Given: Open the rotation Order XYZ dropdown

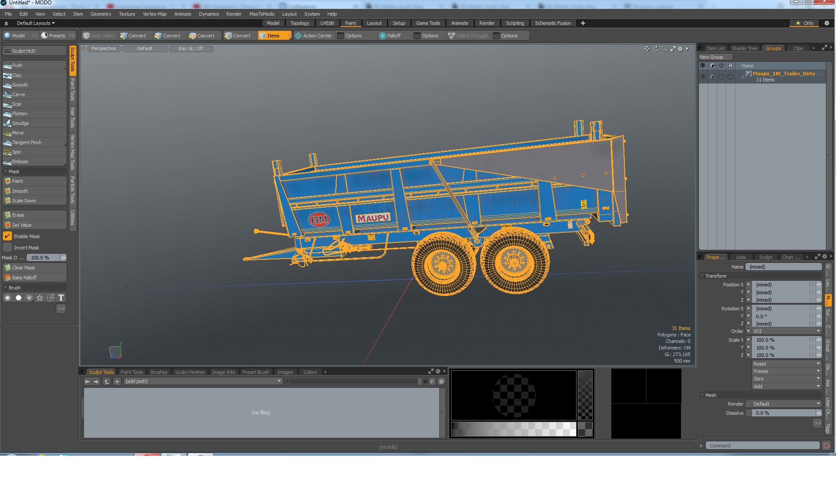Looking at the screenshot, I should [x=786, y=331].
